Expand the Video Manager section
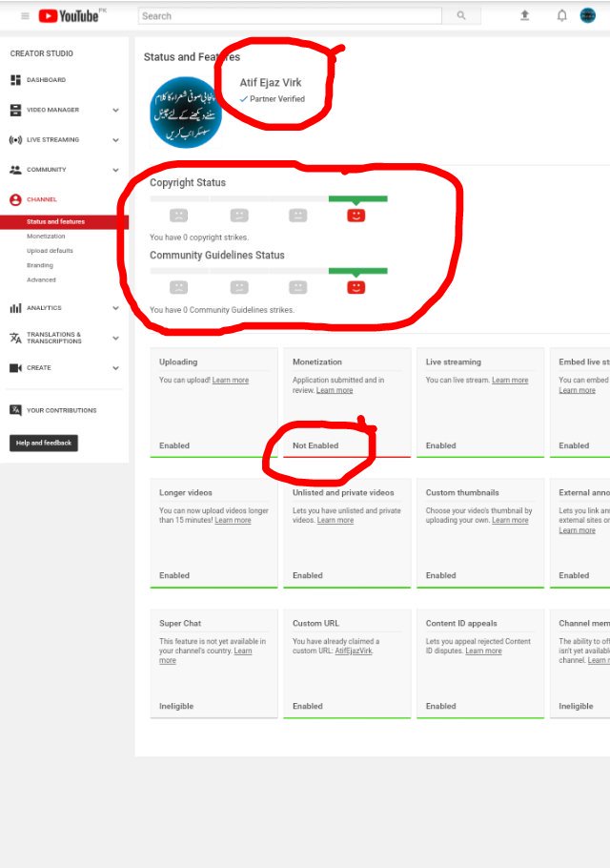 pos(115,110)
